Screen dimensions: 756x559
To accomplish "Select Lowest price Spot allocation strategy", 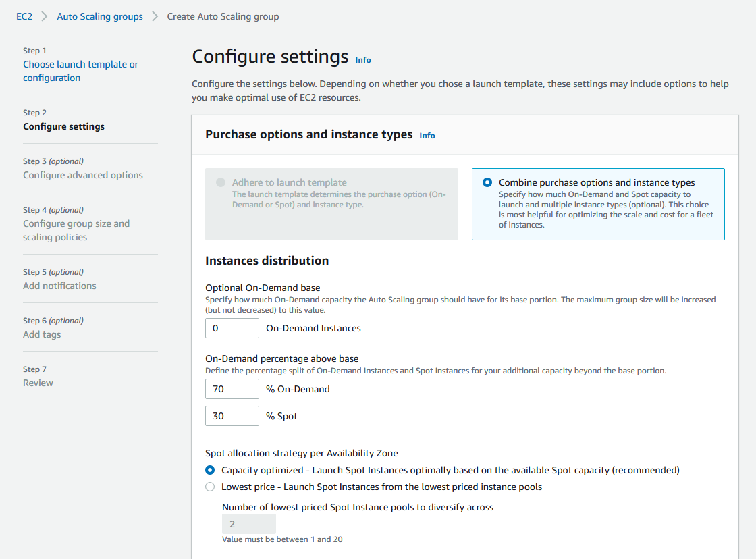I will pos(210,487).
